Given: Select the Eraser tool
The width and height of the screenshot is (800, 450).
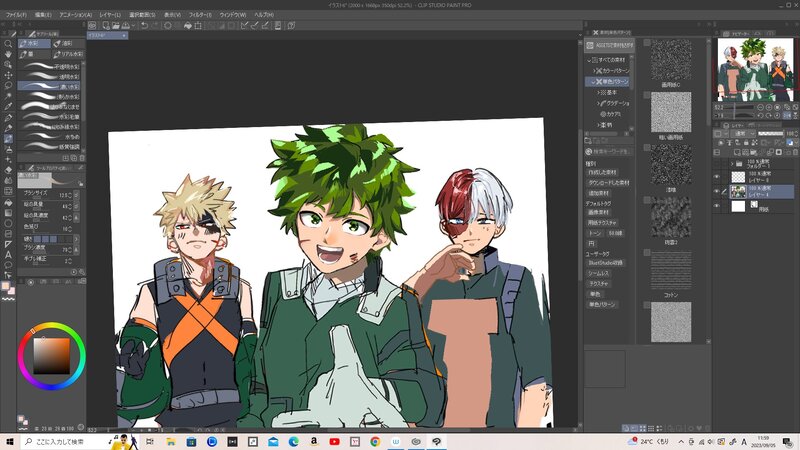Looking at the screenshot, I should tap(8, 170).
